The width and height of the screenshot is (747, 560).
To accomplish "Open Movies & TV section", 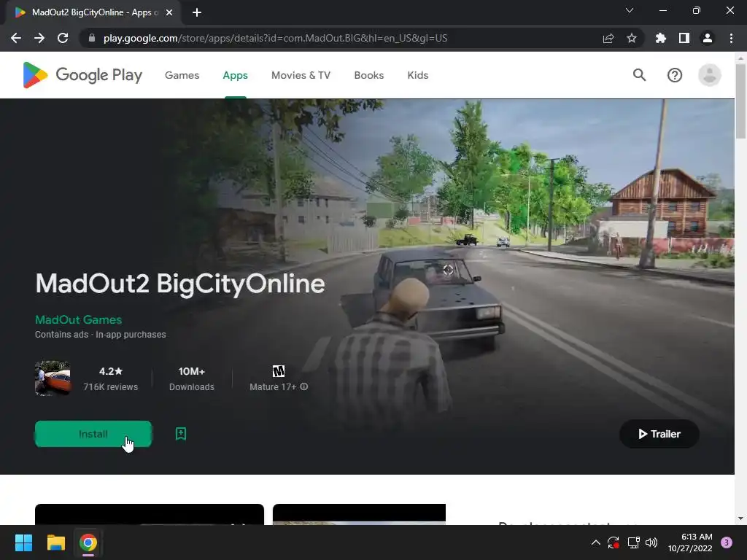I will coord(301,75).
